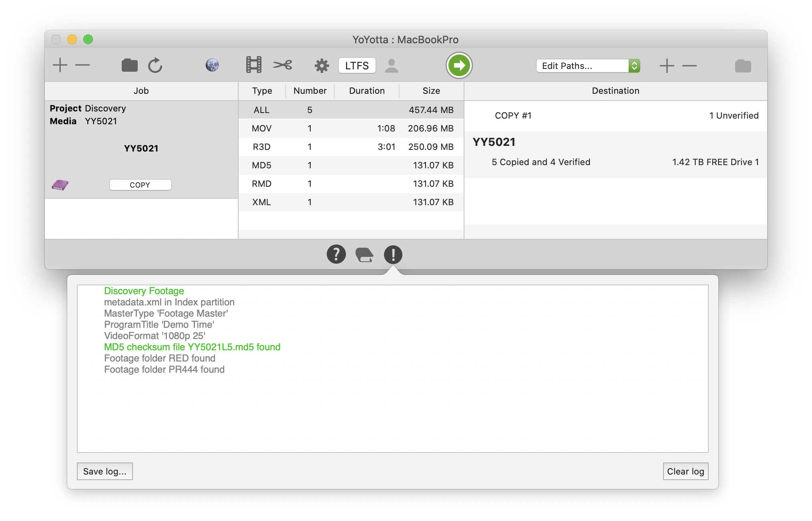
Task: Open the tape cartridge icon in bottom bar
Action: 364,255
